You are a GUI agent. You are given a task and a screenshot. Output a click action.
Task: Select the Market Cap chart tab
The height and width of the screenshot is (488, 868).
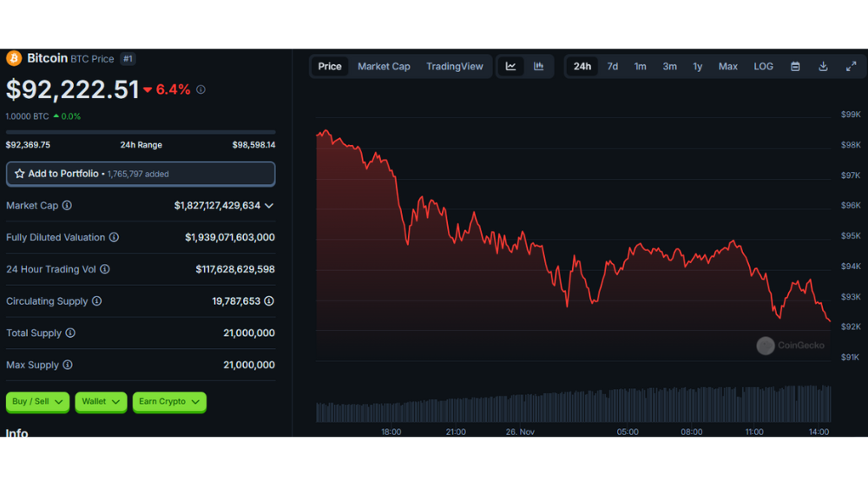point(384,67)
